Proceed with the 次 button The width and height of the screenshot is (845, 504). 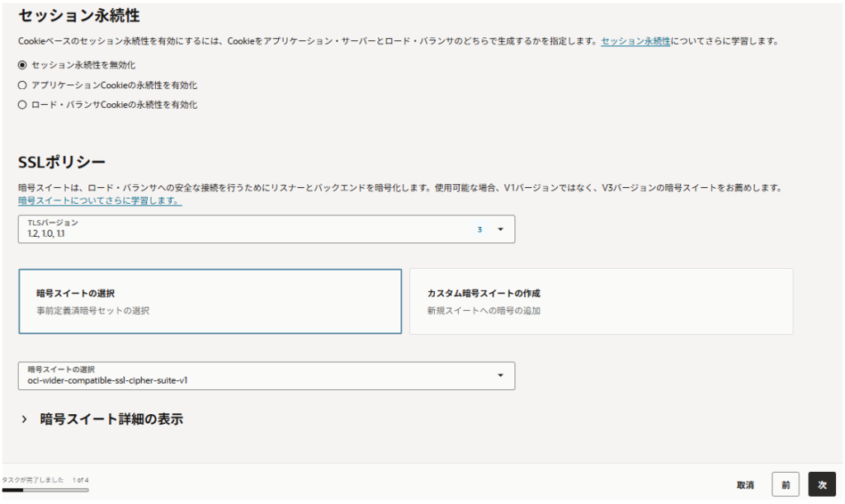point(822,485)
